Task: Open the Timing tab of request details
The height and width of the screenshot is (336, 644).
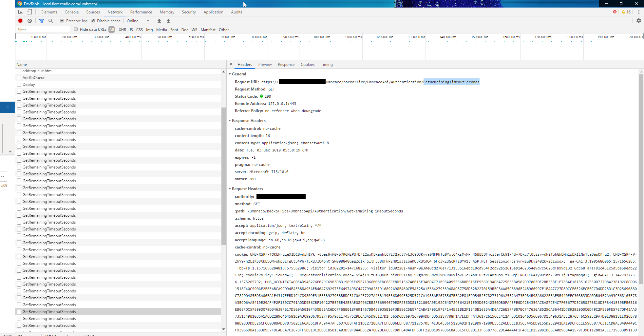Action: 326,65
